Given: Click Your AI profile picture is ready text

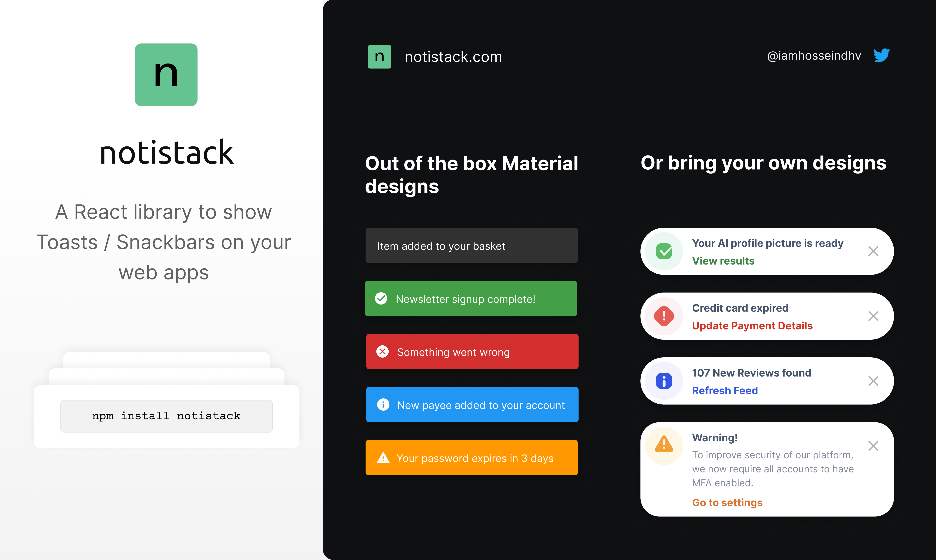Looking at the screenshot, I should (x=767, y=243).
